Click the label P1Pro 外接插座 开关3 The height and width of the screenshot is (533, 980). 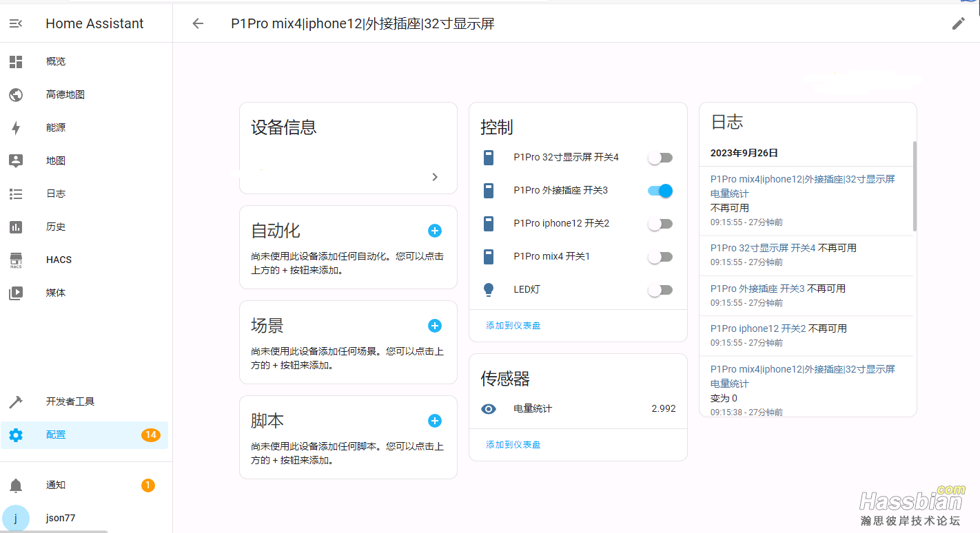[561, 190]
